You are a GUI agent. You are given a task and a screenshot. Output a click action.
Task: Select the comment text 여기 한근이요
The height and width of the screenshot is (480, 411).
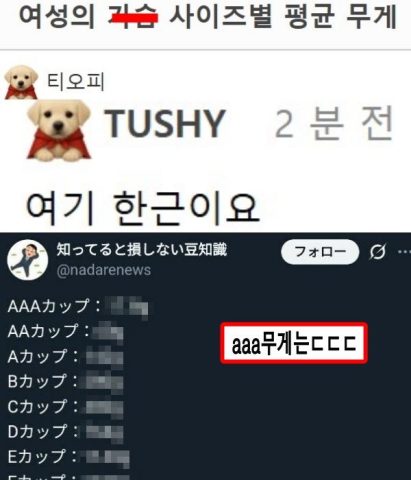[142, 207]
